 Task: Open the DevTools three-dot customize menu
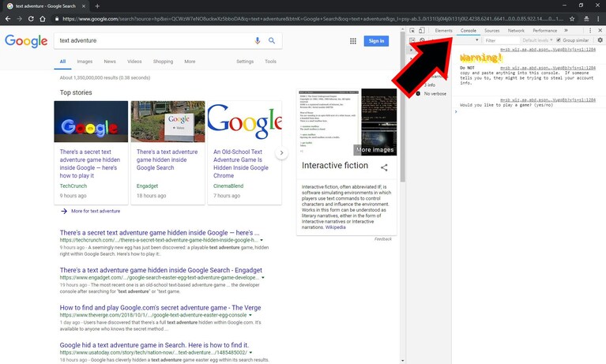[589, 30]
